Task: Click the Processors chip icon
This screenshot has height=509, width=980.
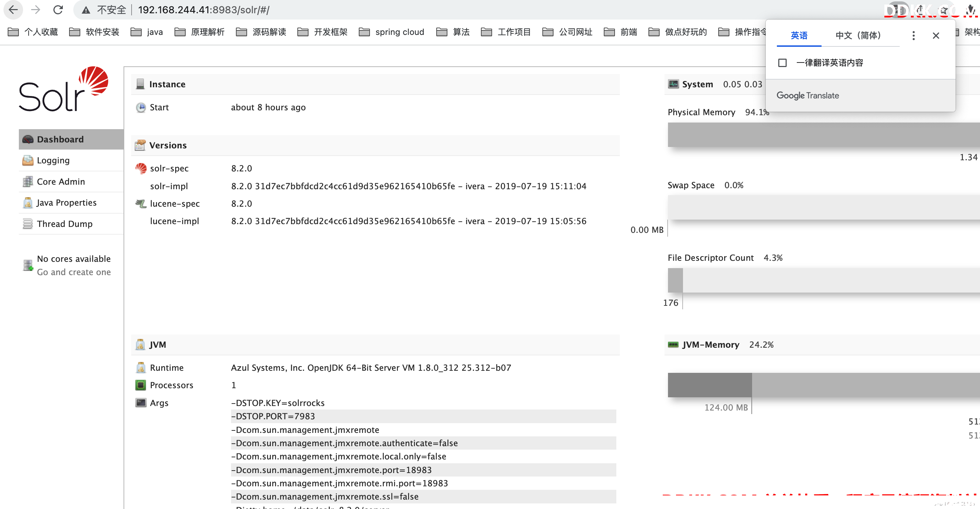Action: coord(141,385)
